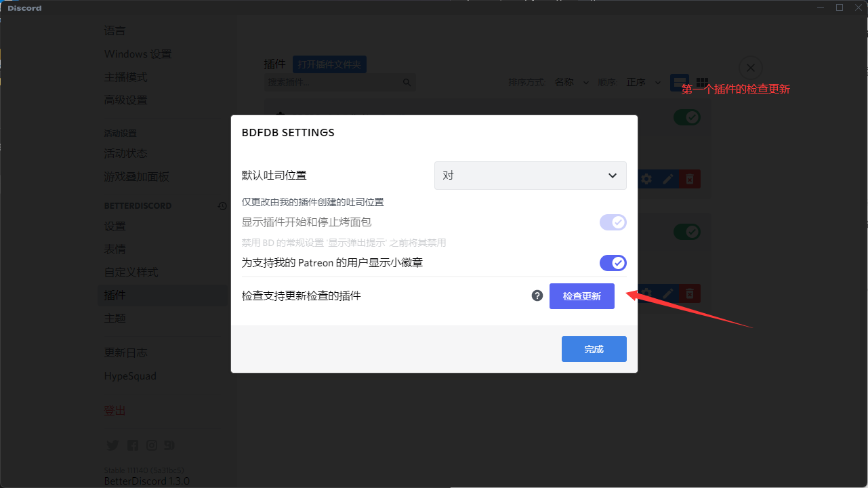Open the Twitter link icon in the sidebar

tap(112, 445)
